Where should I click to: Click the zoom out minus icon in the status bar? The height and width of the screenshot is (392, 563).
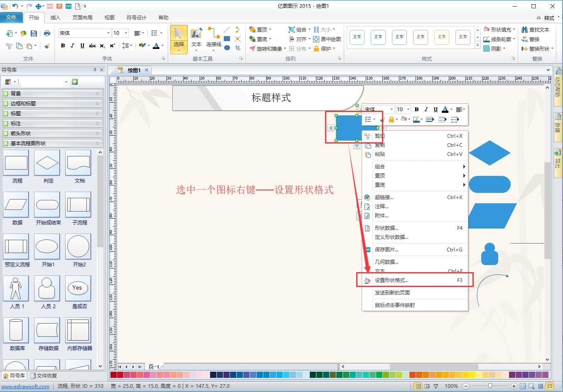click(466, 386)
